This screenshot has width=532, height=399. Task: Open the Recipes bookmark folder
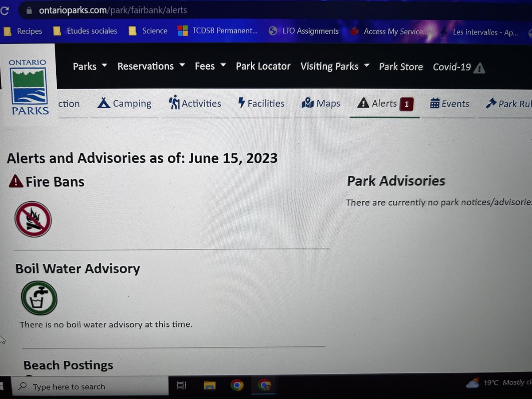point(23,31)
